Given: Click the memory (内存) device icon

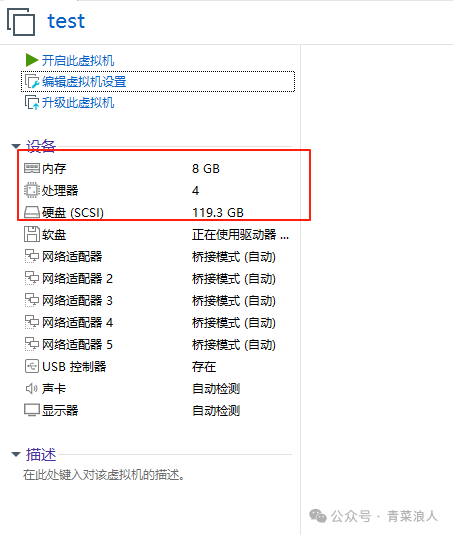Looking at the screenshot, I should coord(32,168).
